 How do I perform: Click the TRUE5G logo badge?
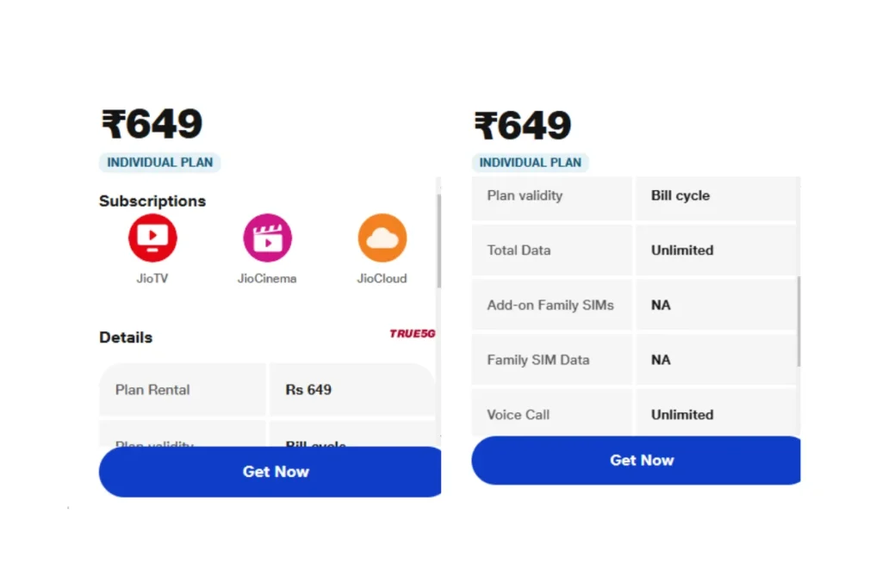[413, 334]
